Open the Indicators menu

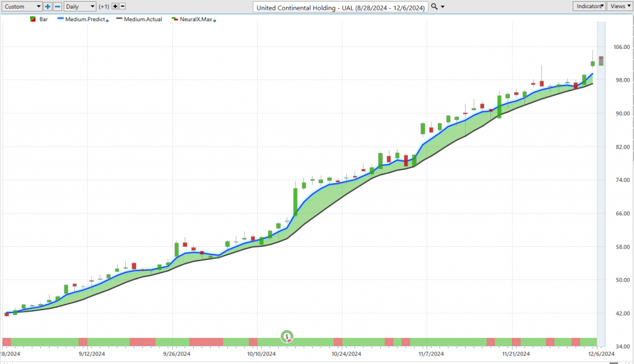(589, 6)
